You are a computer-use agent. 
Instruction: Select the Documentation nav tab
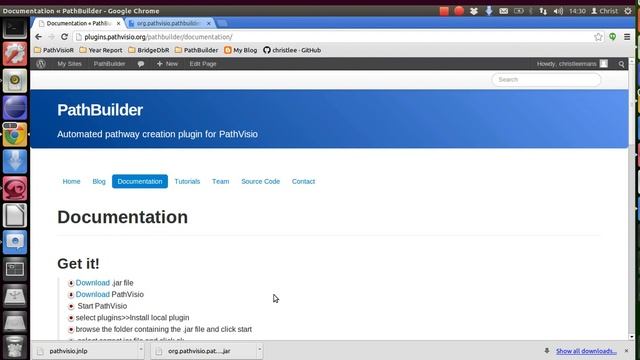tap(140, 181)
